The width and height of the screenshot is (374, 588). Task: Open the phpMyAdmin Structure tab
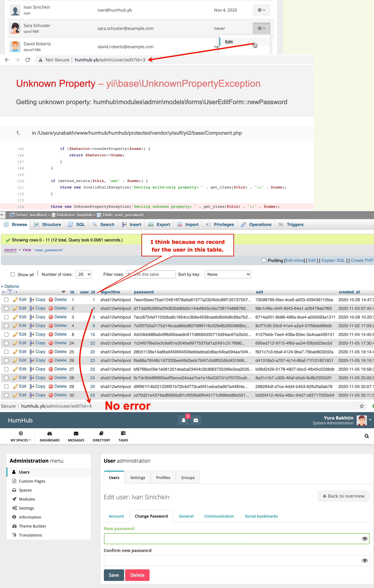(x=47, y=224)
